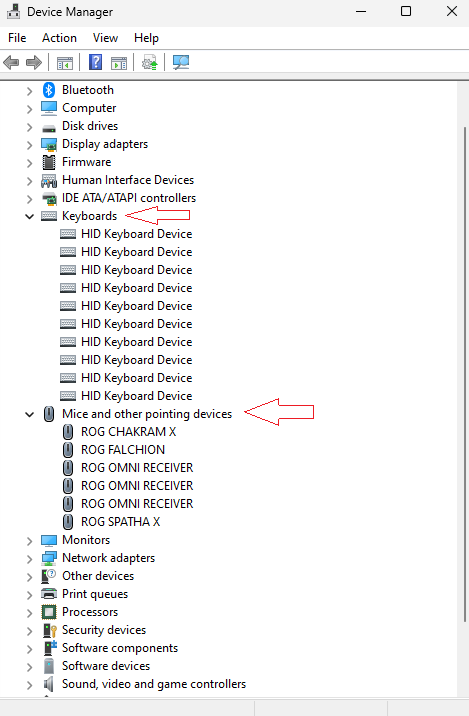Viewport: 469px width, 716px height.
Task: Select the first ROG OMNI RECEIVER entry
Action: point(137,468)
